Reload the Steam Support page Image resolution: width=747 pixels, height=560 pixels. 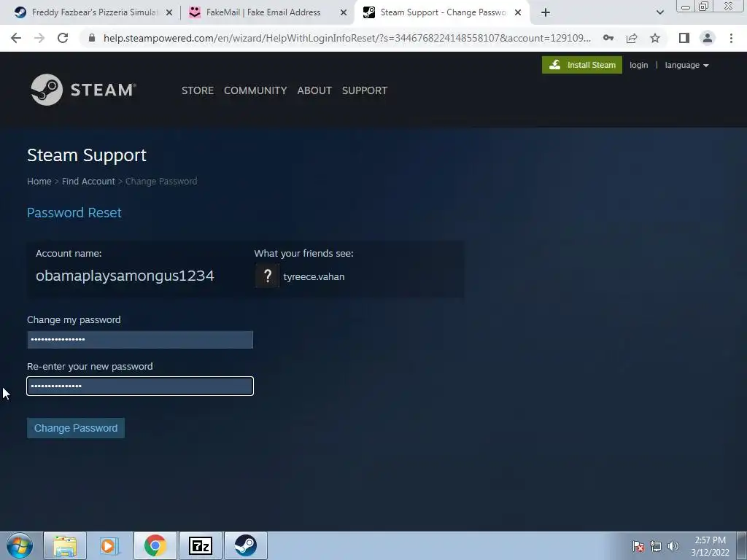tap(63, 38)
